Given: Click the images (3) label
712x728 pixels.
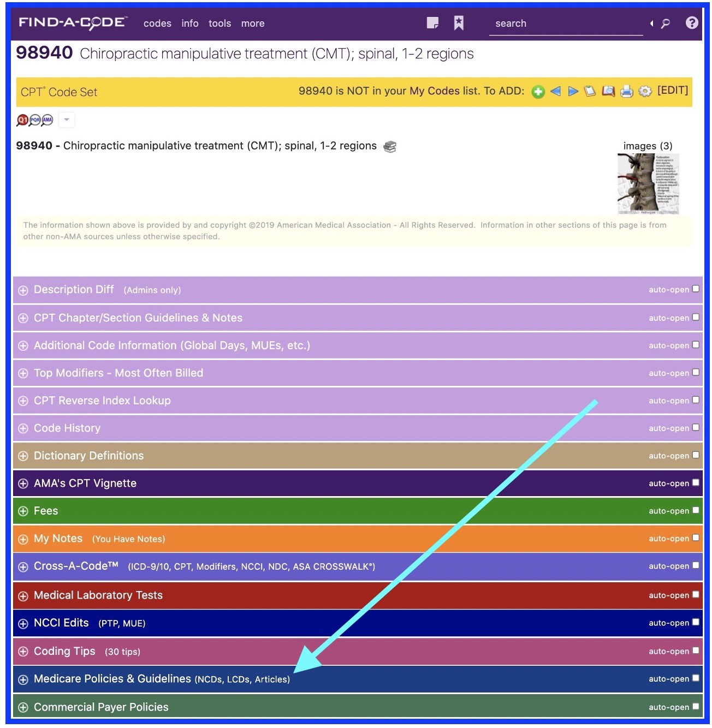Looking at the screenshot, I should [648, 146].
